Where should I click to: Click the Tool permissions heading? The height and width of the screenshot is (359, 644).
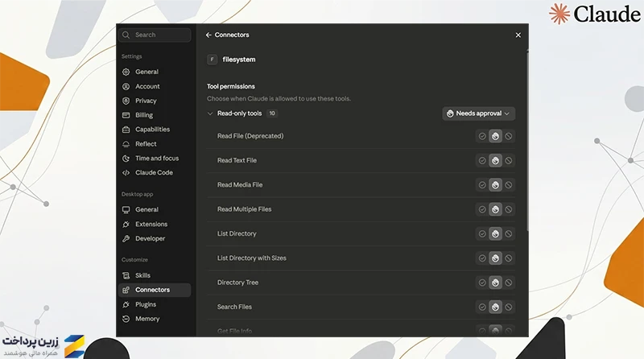click(231, 87)
